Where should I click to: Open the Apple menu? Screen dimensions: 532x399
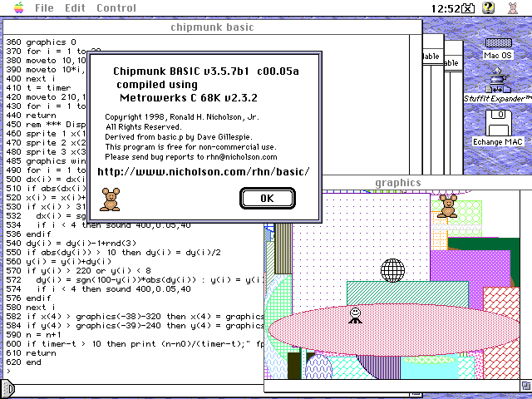tap(19, 7)
